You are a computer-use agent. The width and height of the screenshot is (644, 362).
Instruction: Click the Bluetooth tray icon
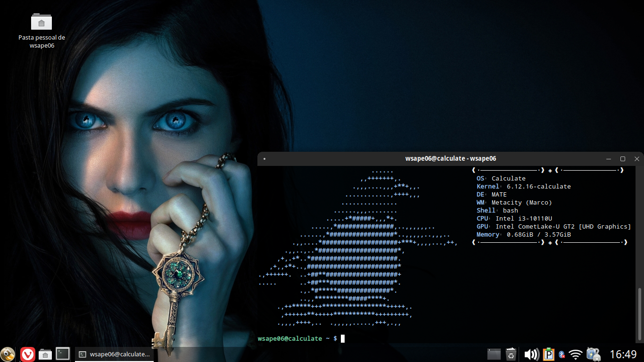point(562,354)
